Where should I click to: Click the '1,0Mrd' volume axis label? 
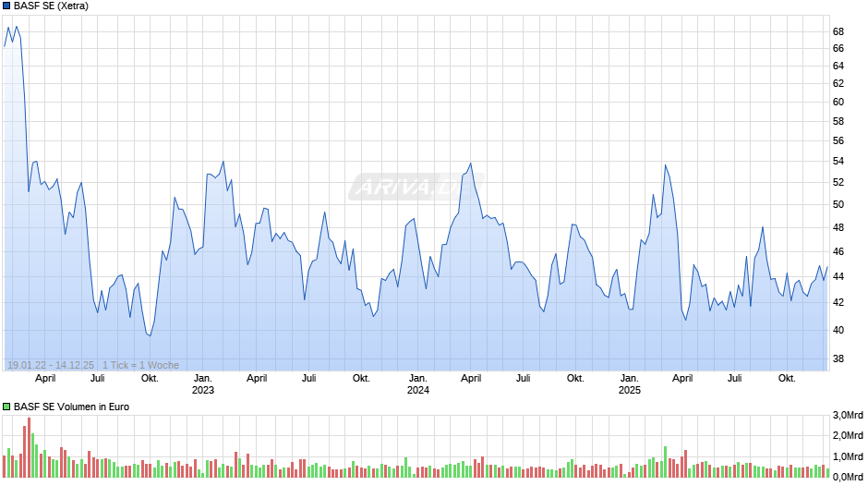coord(848,457)
